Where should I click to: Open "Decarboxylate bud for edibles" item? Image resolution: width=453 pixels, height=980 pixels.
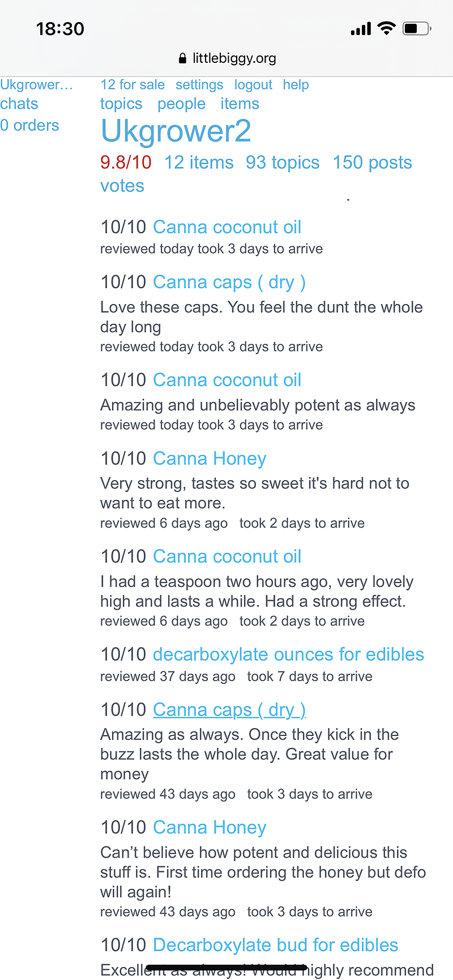(275, 945)
